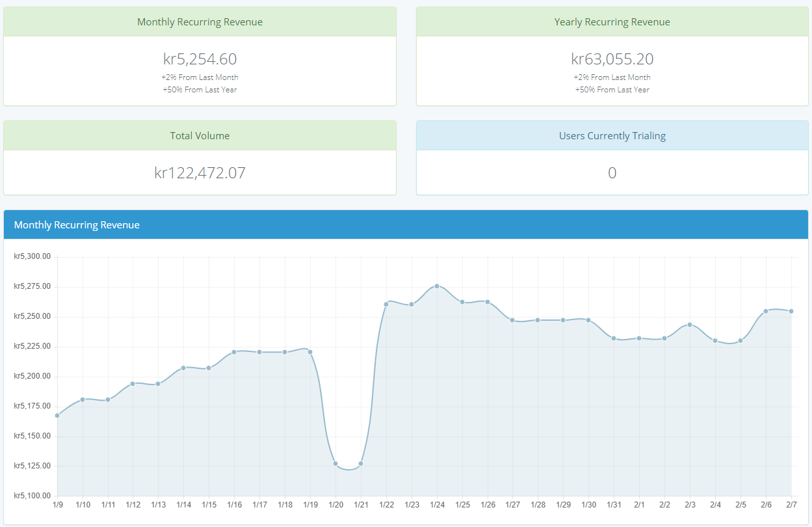The height and width of the screenshot is (527, 812).
Task: Click the chart data point for 1/20
Action: [x=335, y=463]
